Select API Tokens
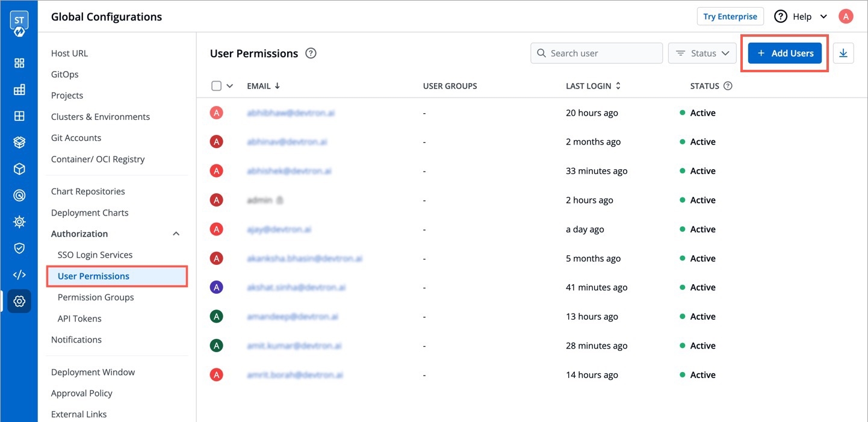Viewport: 868px width, 422px height. pos(79,318)
